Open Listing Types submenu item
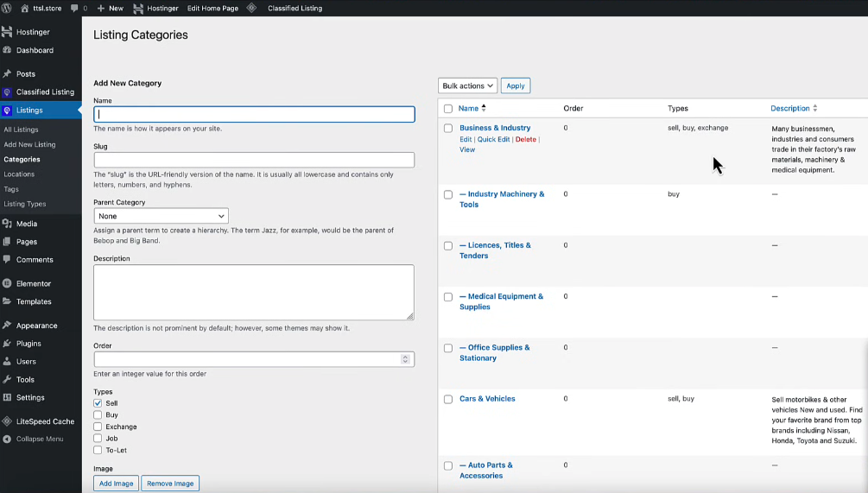 click(x=25, y=204)
